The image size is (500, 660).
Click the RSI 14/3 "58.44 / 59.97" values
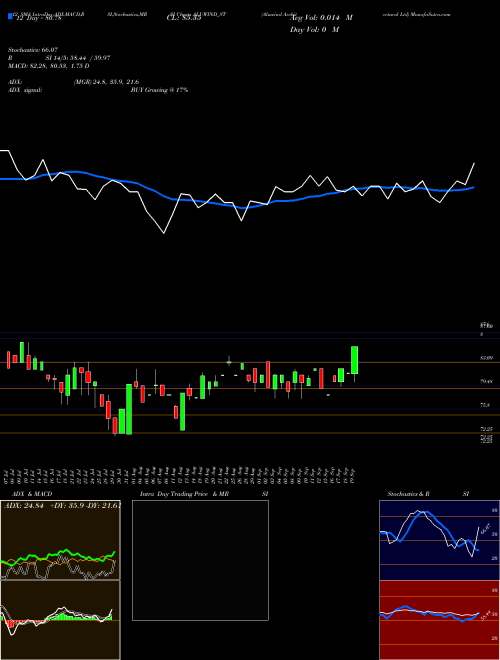coord(88,58)
